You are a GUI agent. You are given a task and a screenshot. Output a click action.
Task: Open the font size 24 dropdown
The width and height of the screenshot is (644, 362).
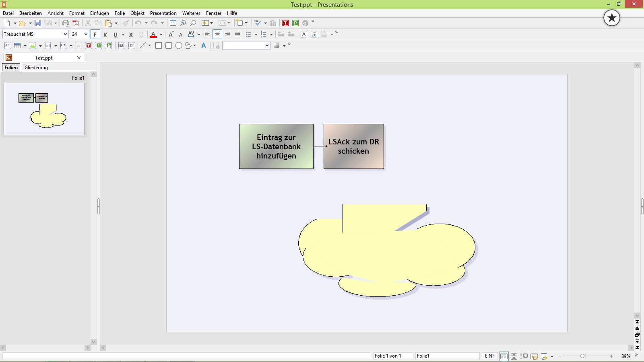[x=86, y=34]
